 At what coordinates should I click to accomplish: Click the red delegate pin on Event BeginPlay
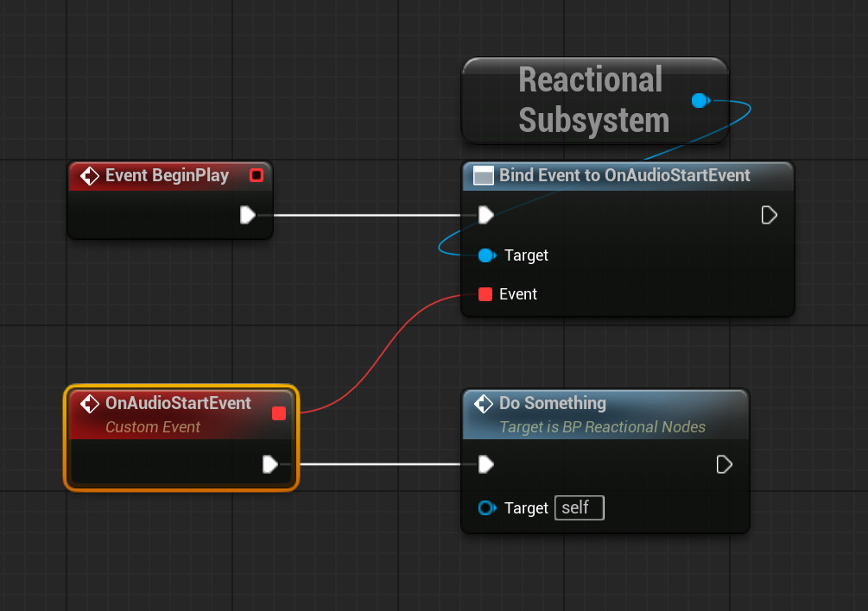coord(256,176)
